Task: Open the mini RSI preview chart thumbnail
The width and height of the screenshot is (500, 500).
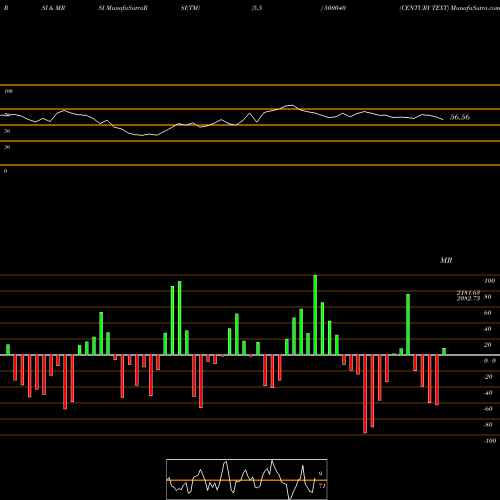Action: click(247, 479)
